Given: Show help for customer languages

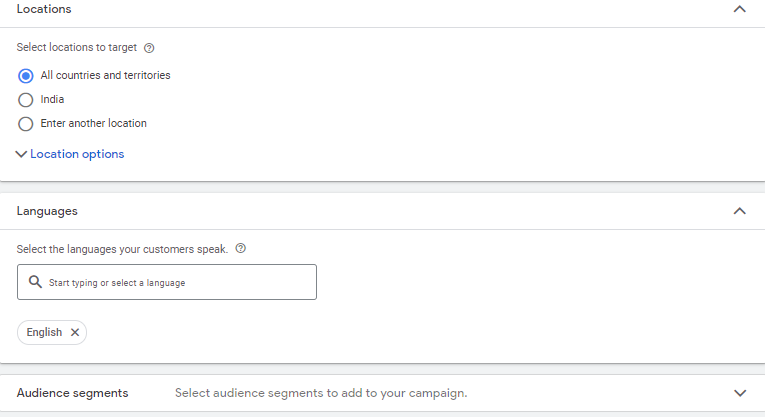Looking at the screenshot, I should [240, 249].
